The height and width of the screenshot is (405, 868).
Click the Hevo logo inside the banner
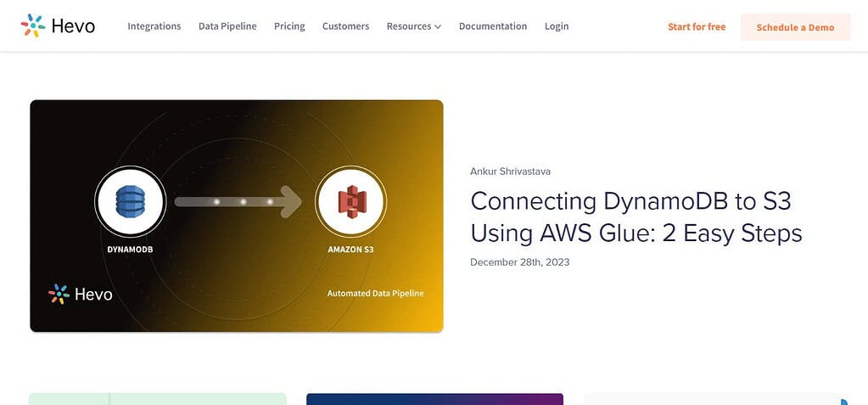[81, 294]
